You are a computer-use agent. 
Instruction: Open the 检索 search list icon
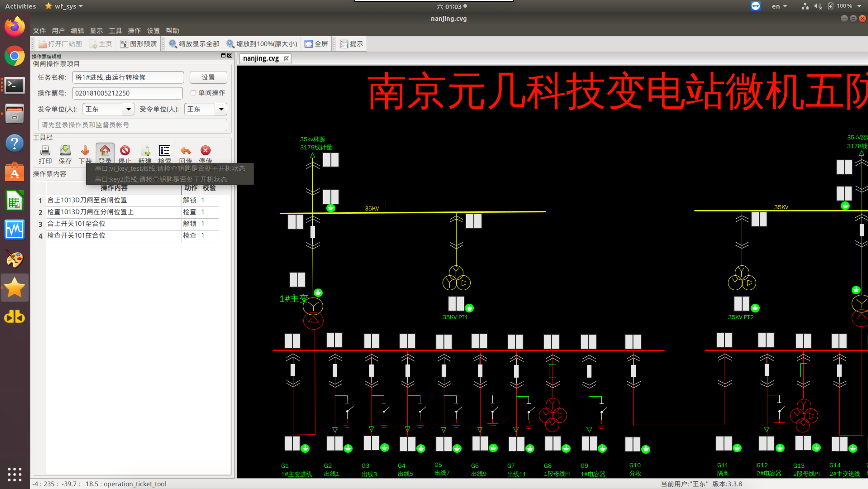coord(165,151)
